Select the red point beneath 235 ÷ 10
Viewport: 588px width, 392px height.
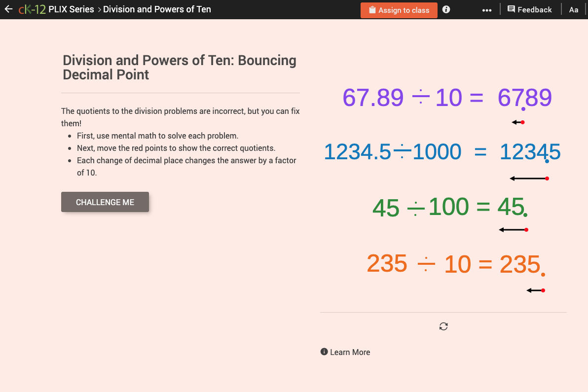[544, 290]
